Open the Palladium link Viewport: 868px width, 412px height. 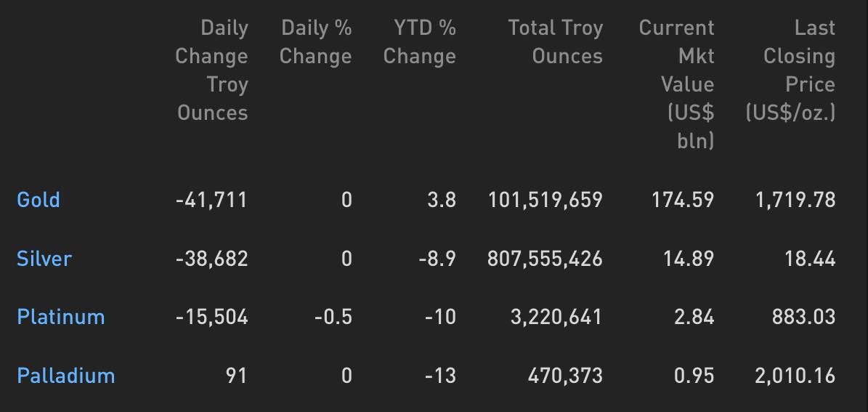[x=66, y=376]
